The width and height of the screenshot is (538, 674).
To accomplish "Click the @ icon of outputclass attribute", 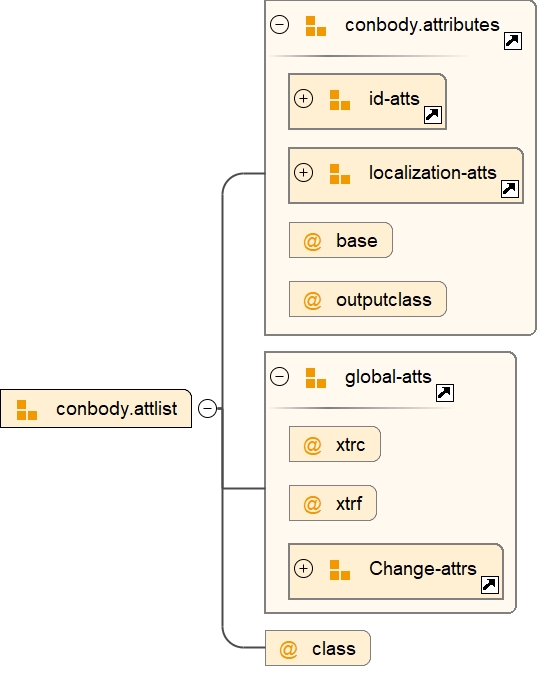I will (x=312, y=300).
